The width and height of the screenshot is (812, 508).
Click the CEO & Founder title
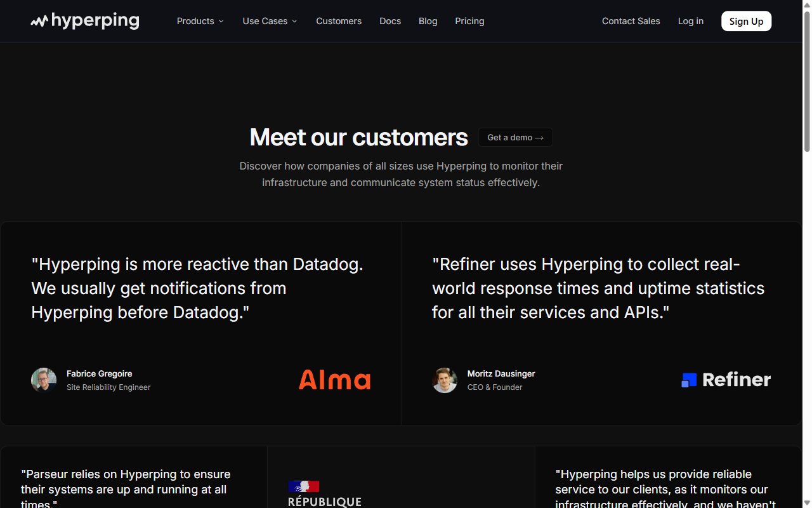click(x=495, y=387)
